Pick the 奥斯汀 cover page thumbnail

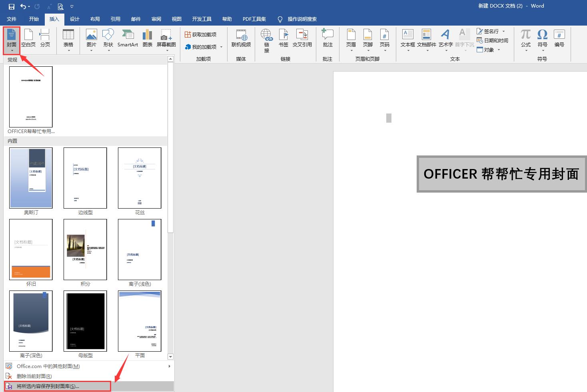(31, 178)
